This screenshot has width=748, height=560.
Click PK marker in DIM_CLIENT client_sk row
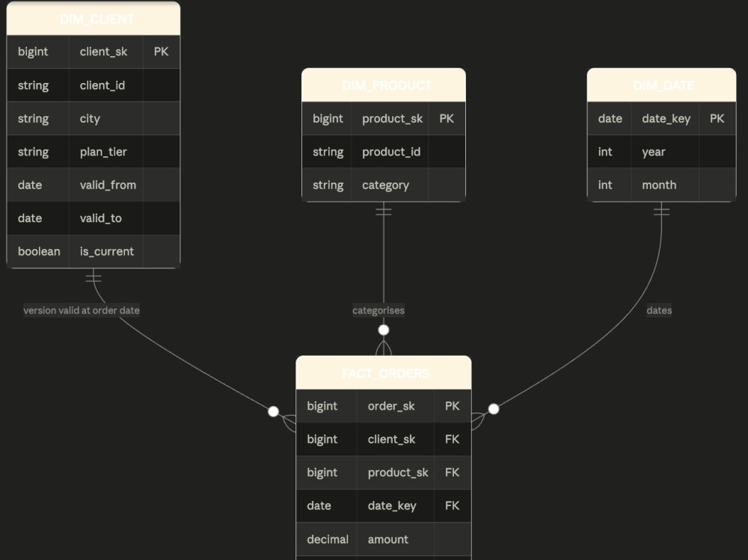coord(162,52)
